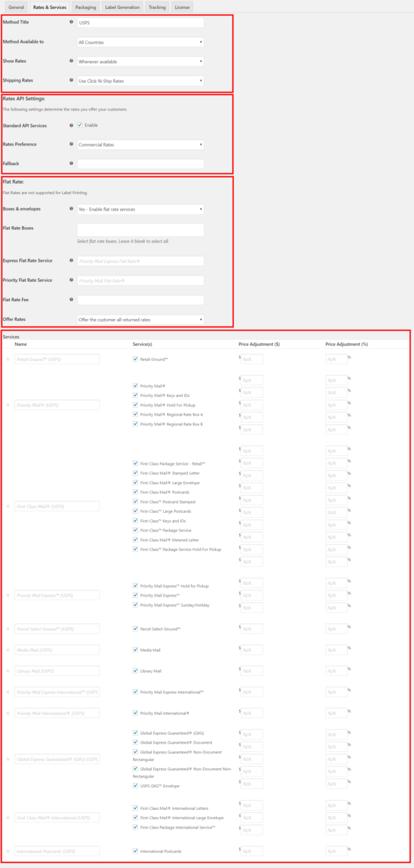Go to the Tracking tab
414x868 pixels.
tap(157, 7)
